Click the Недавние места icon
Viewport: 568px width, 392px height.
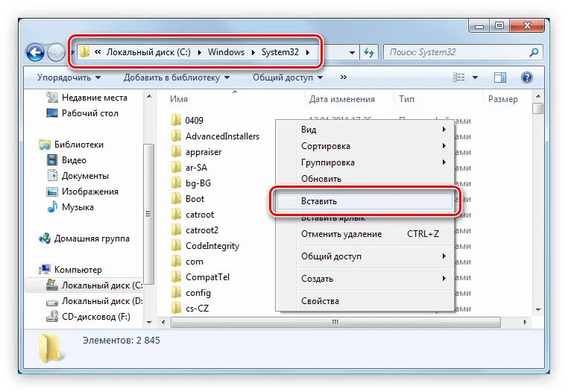click(52, 97)
